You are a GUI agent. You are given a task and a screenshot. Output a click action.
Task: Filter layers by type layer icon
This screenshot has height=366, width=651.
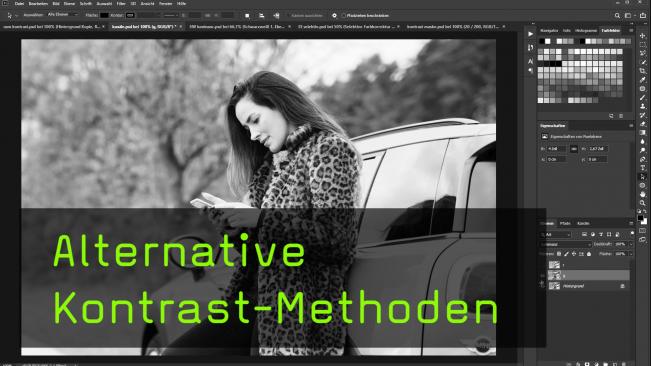coord(601,234)
